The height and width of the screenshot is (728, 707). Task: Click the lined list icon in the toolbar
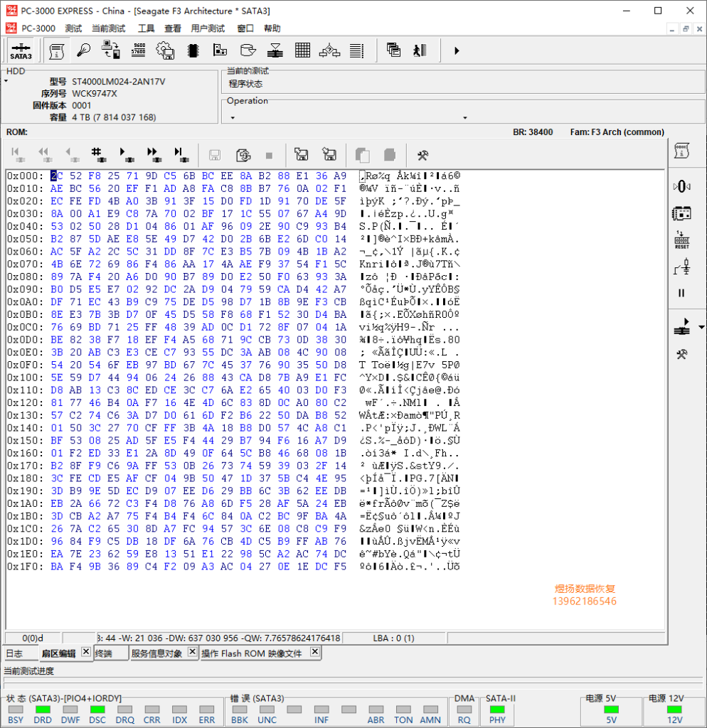(357, 50)
